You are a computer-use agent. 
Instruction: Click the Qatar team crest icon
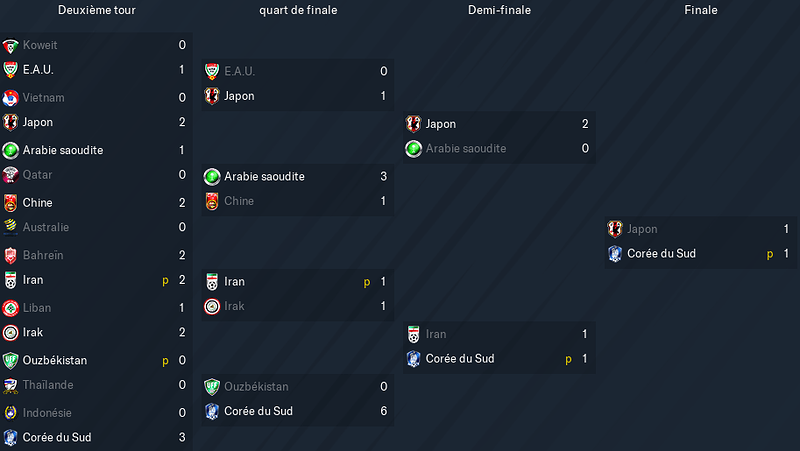10,175
